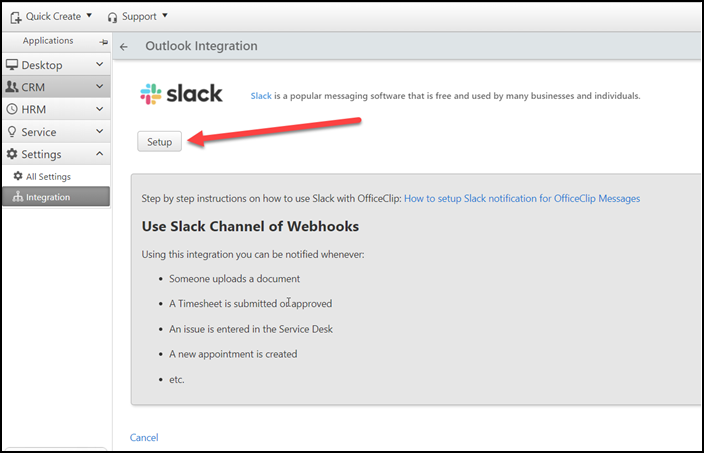The height and width of the screenshot is (453, 704).
Task: Click 'An issue is entered in the Service Desk'
Action: pyautogui.click(x=251, y=329)
